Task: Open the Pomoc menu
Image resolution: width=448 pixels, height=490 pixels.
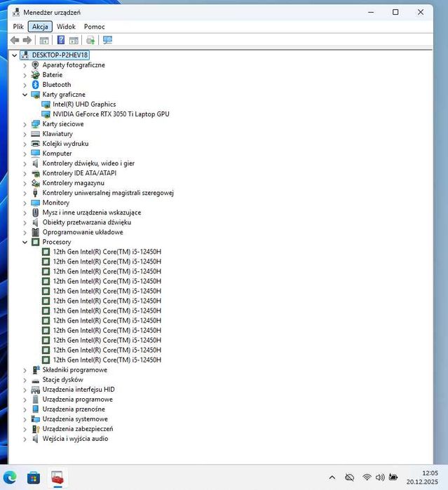Action: [95, 27]
